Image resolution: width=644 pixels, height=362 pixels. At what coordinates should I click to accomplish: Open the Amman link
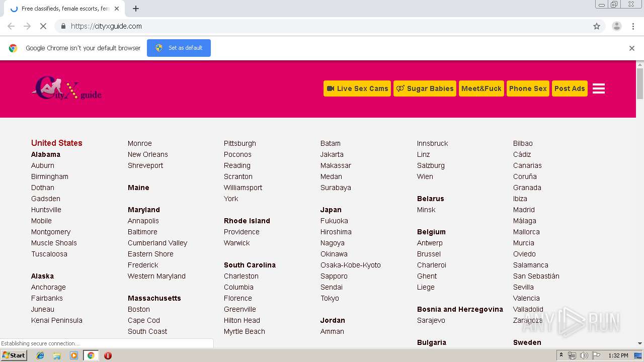coord(332,331)
